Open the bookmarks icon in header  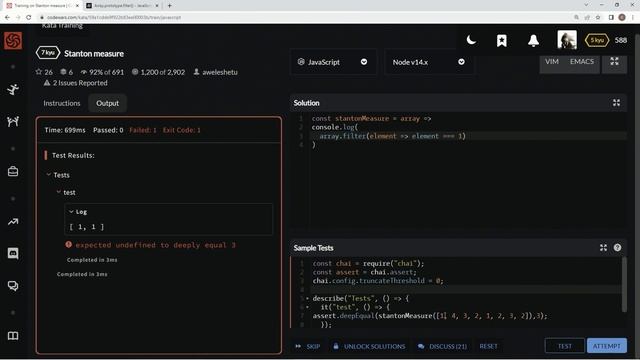click(502, 40)
